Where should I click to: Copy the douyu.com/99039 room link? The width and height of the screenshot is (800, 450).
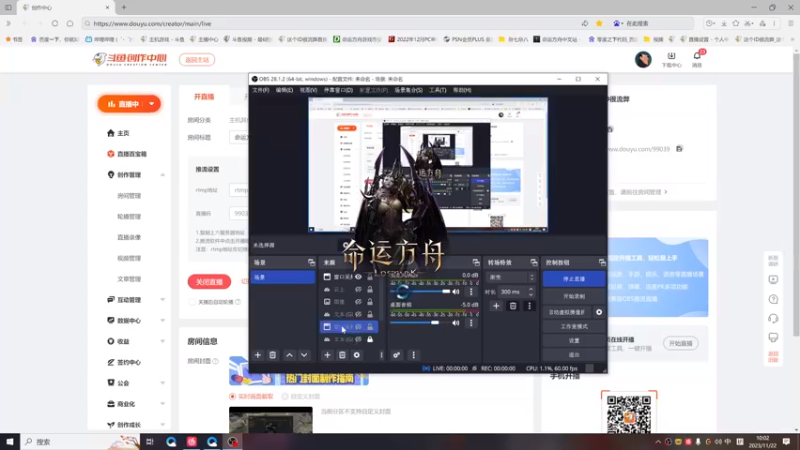[679, 149]
